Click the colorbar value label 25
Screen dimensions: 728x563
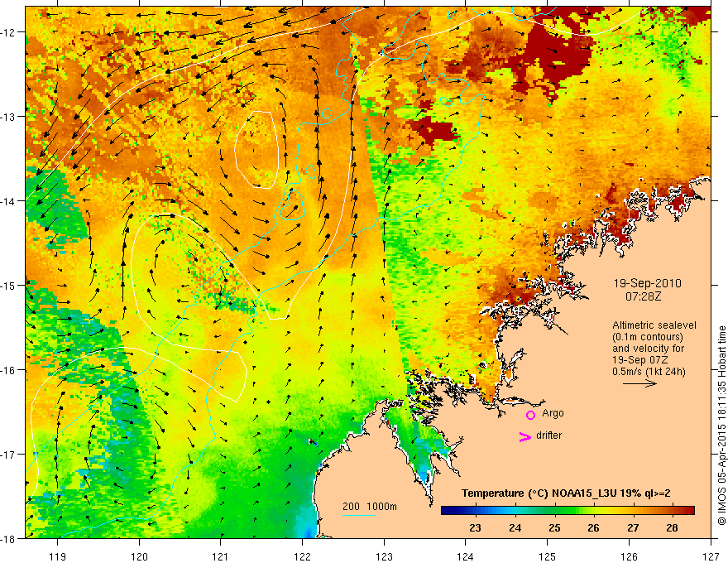point(554,528)
